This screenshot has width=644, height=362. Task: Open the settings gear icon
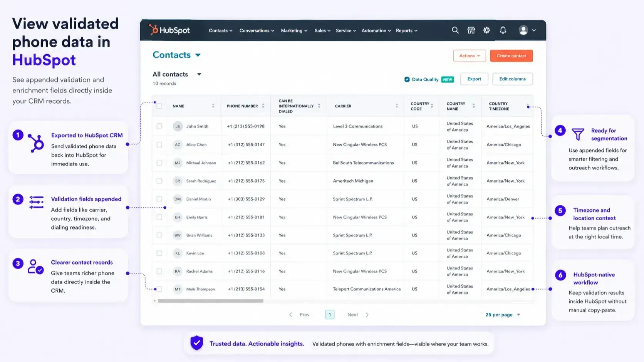486,30
